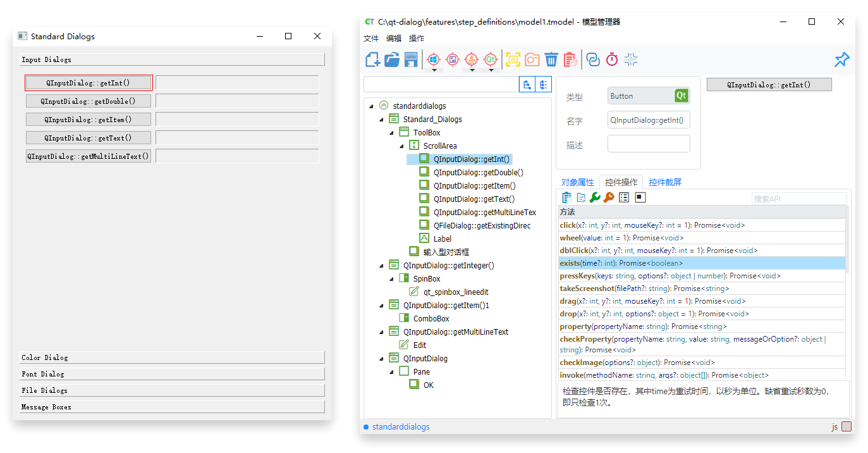Click the 搜索API search field
This screenshot has width=868, height=453.
coord(799,199)
